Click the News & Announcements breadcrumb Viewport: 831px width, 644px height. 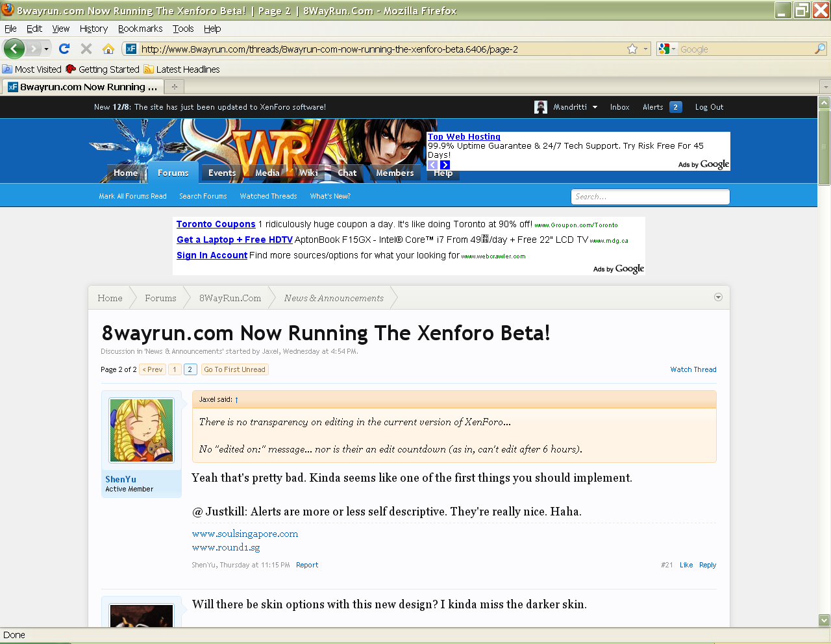click(334, 298)
